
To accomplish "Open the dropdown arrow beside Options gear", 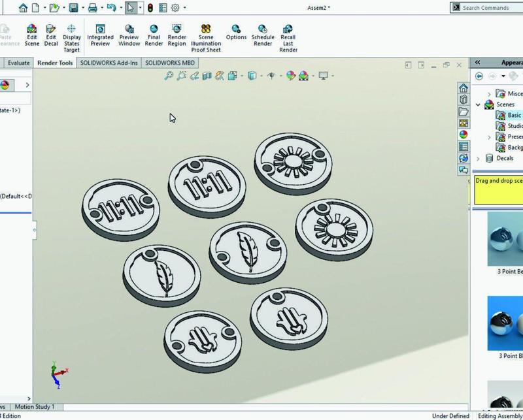I will click(x=185, y=8).
